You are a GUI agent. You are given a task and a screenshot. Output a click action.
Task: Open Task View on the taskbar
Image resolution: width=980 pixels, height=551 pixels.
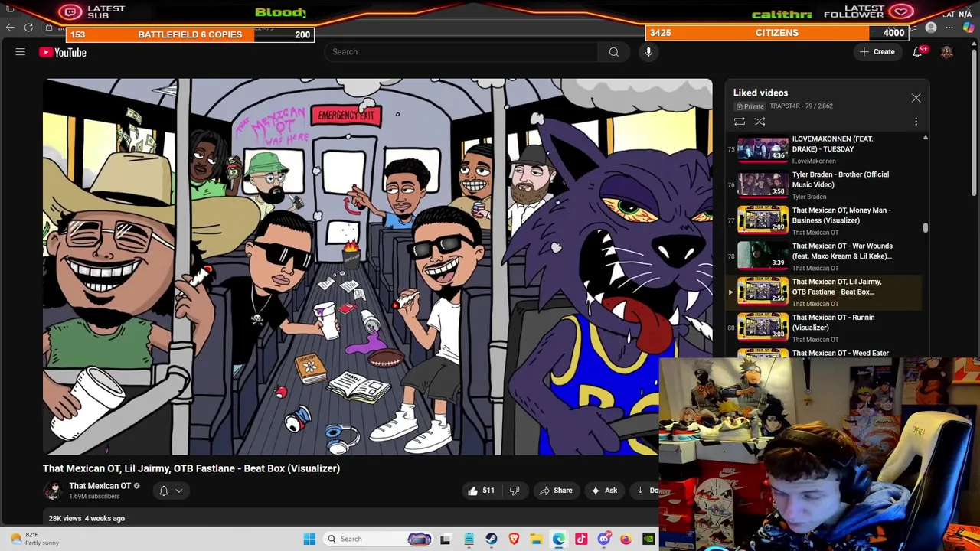click(446, 539)
